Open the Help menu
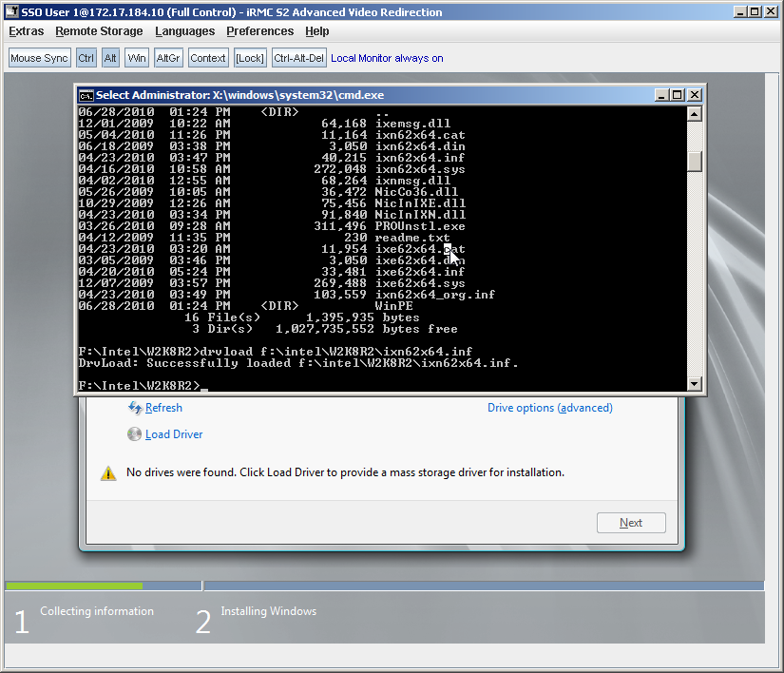The image size is (784, 673). [317, 31]
